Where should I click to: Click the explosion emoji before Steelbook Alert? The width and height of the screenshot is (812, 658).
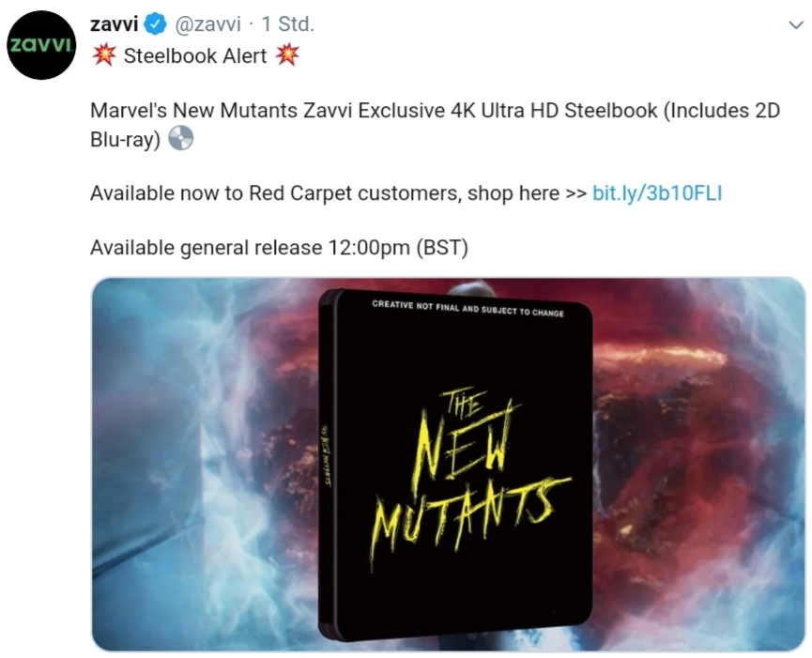104,54
